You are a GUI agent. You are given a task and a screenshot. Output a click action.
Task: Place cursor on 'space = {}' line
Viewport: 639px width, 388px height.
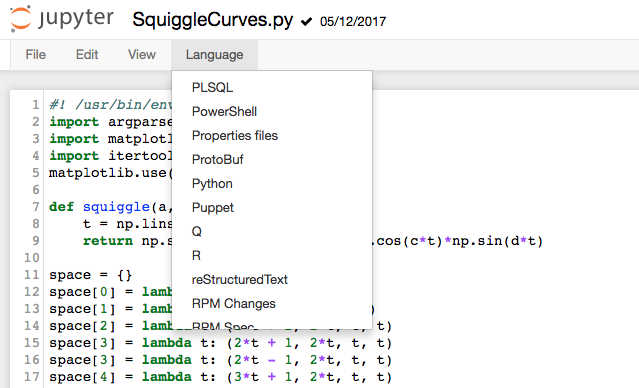90,275
